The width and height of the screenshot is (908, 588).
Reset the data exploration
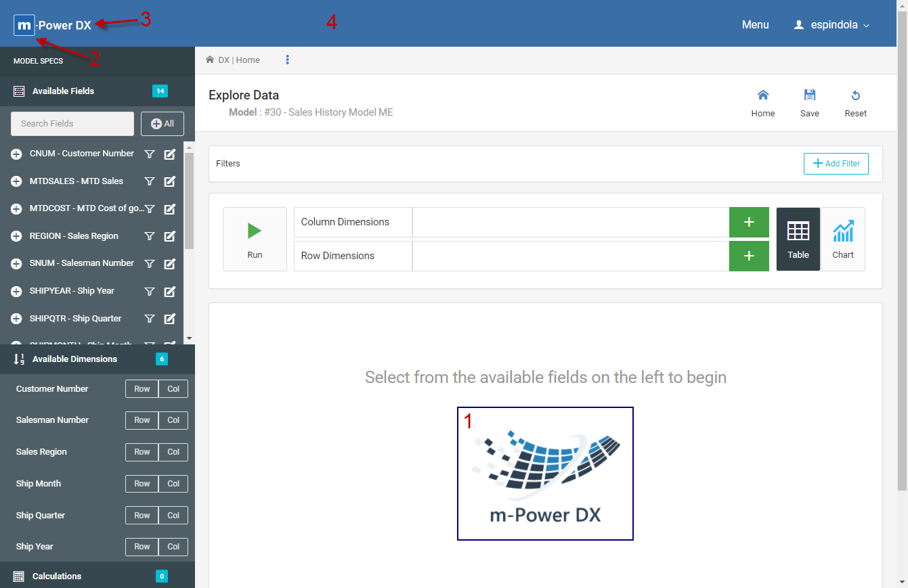click(x=856, y=104)
